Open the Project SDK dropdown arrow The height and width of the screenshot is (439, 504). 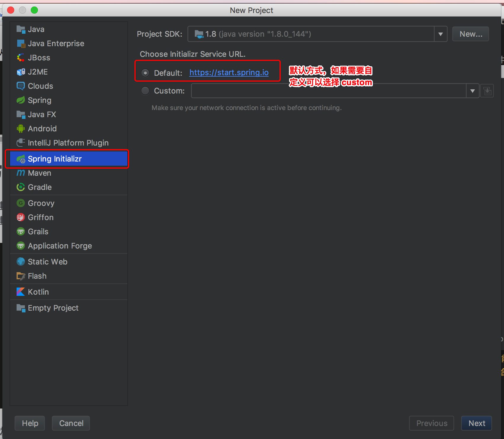pos(441,34)
